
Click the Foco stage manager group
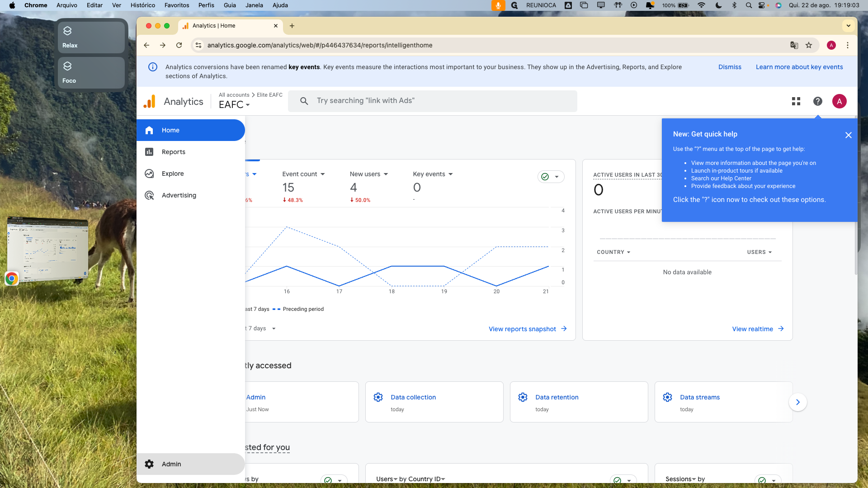tap(91, 72)
